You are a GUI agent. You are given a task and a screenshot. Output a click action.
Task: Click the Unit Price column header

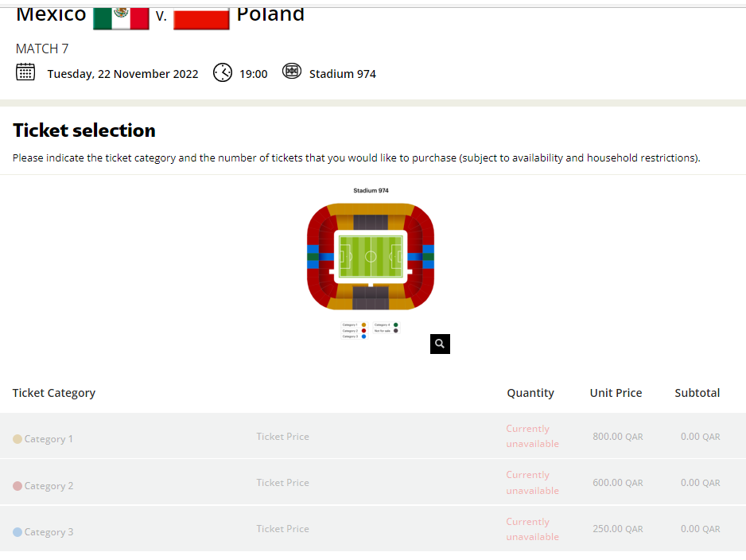pyautogui.click(x=616, y=393)
